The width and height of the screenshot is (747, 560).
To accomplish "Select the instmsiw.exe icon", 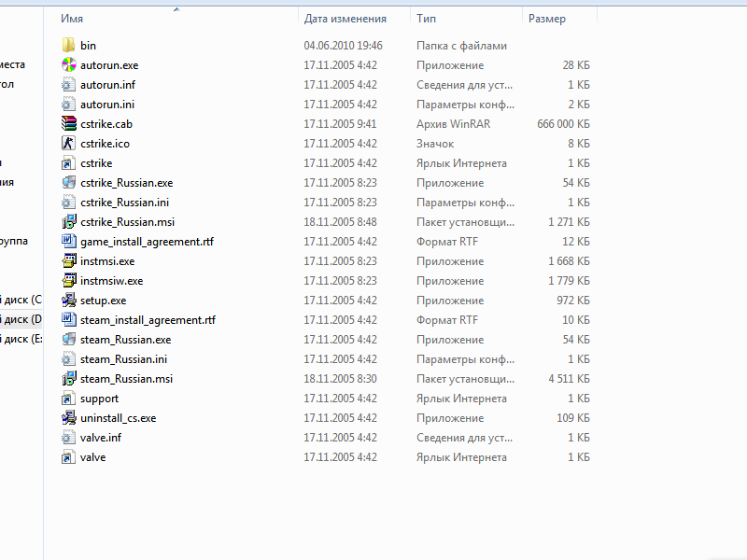I will point(68,281).
